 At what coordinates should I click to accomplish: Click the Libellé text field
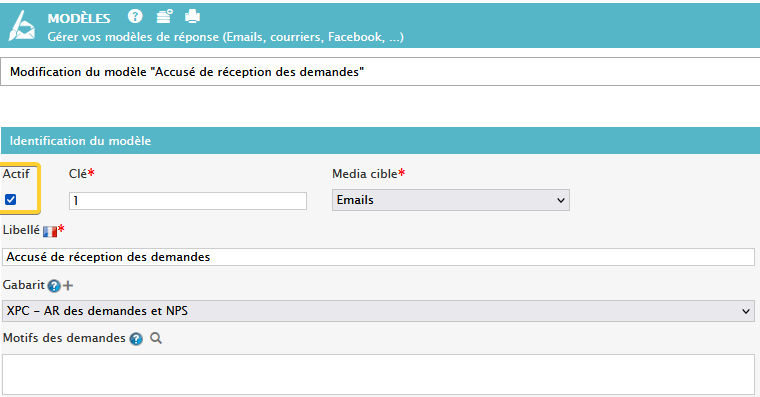[x=378, y=257]
